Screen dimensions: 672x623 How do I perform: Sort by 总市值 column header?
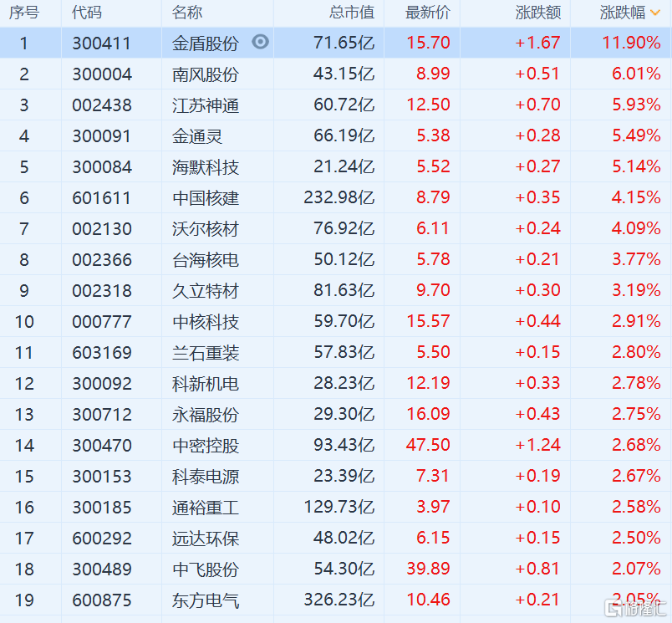click(352, 13)
